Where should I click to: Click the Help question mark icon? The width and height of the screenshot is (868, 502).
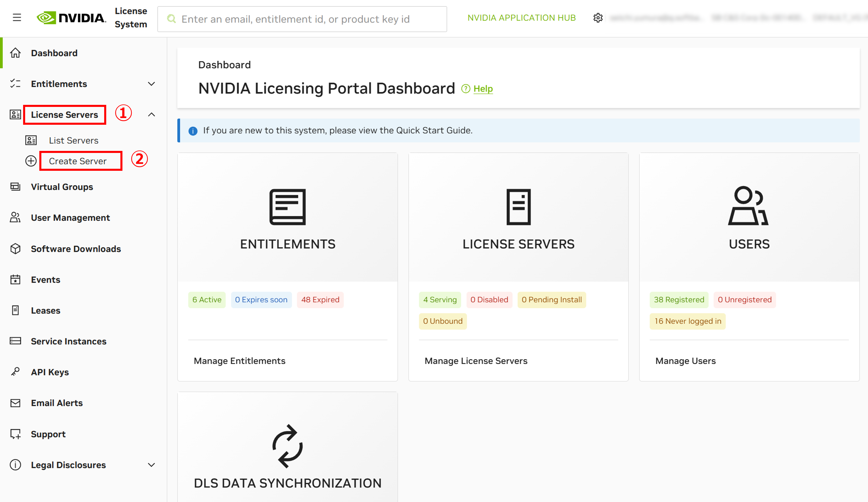pyautogui.click(x=465, y=89)
